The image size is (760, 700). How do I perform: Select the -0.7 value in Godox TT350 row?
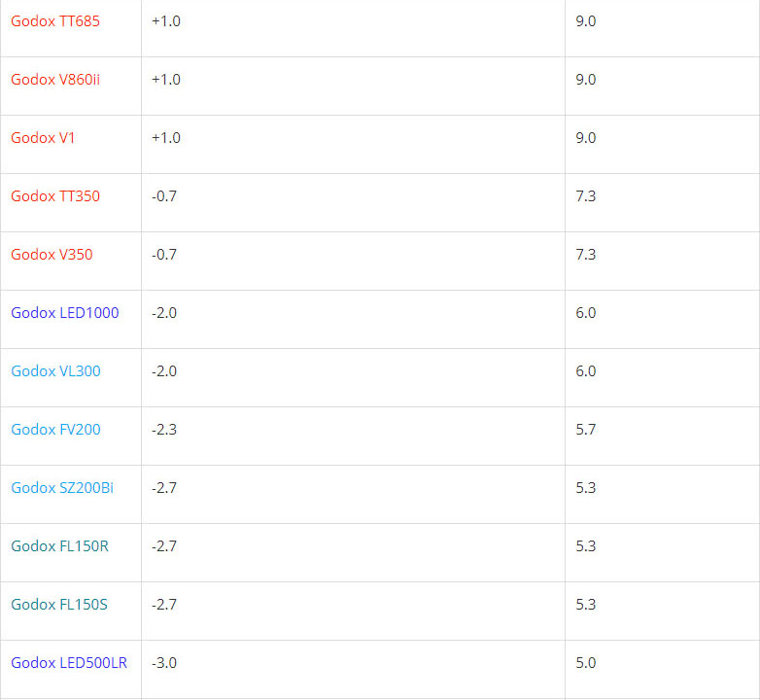(x=164, y=196)
